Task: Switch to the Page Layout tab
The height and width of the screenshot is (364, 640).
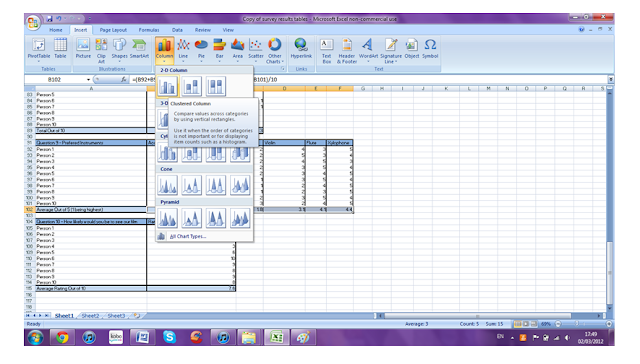Action: [x=113, y=30]
